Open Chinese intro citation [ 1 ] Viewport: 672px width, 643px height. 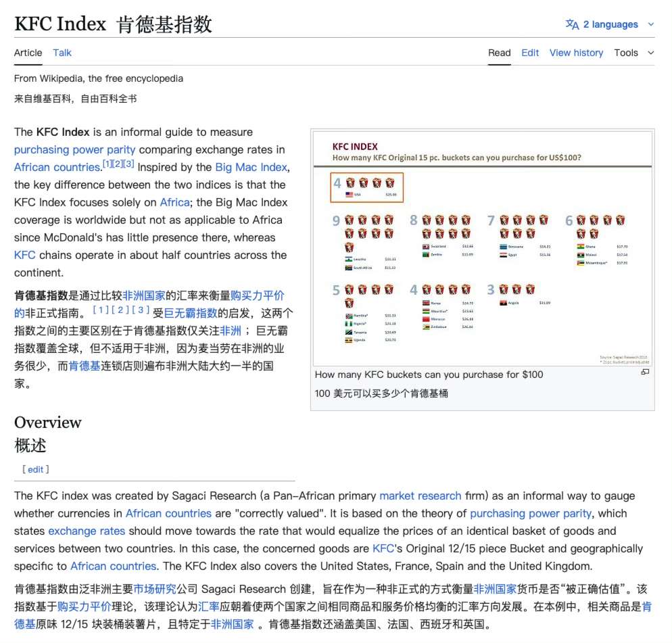(x=101, y=310)
